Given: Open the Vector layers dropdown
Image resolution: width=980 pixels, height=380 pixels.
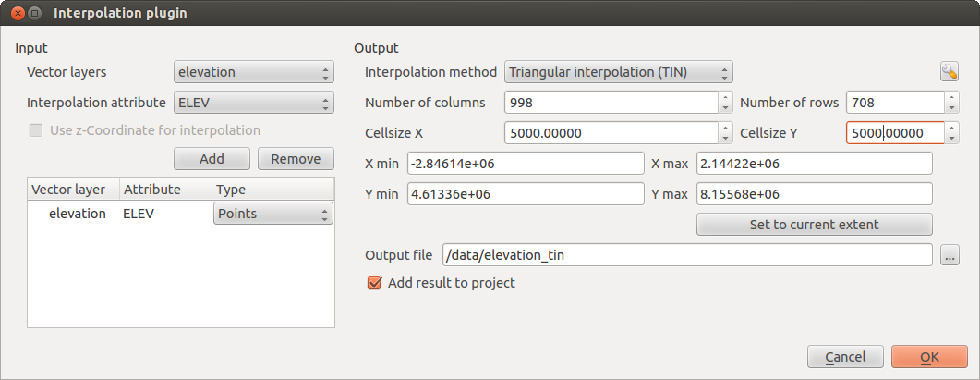Looking at the screenshot, I should (253, 72).
